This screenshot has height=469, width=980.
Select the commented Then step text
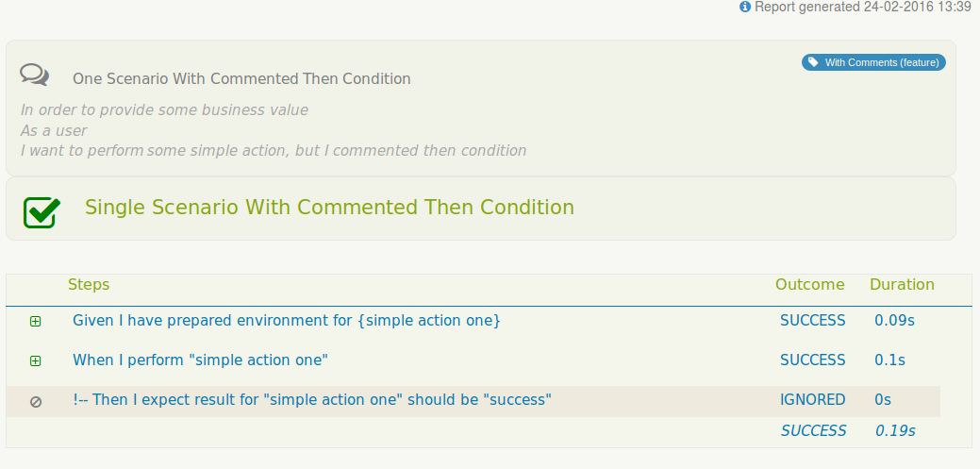click(x=311, y=400)
